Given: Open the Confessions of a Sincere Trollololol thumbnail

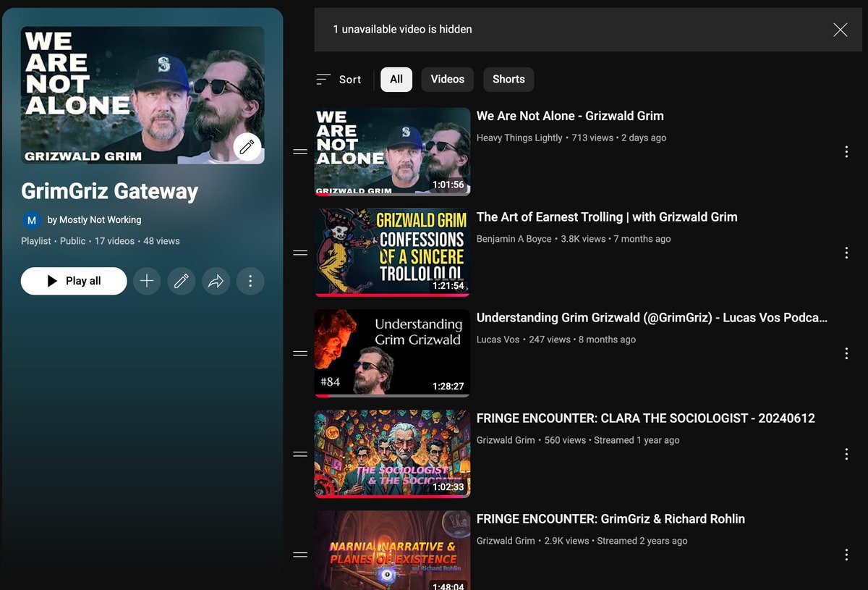Looking at the screenshot, I should pyautogui.click(x=392, y=253).
